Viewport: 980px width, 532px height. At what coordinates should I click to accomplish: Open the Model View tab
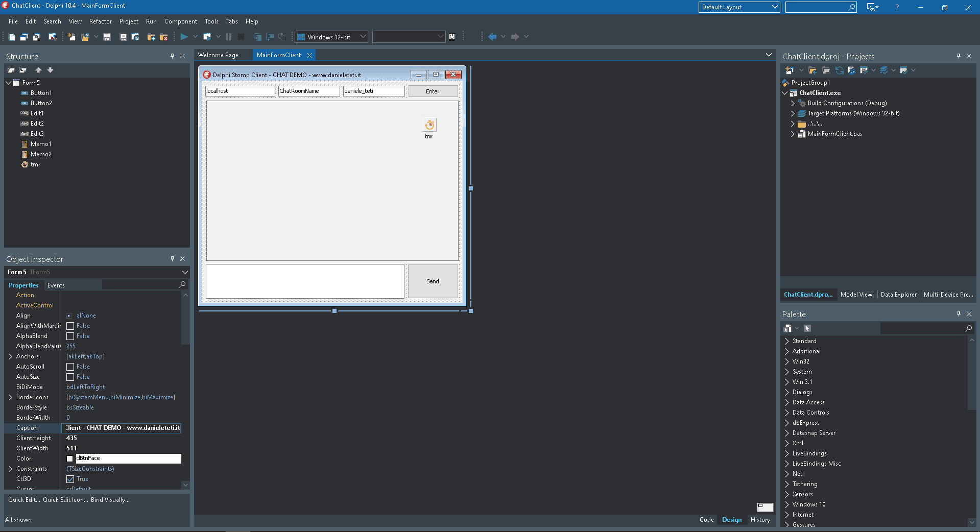856,295
